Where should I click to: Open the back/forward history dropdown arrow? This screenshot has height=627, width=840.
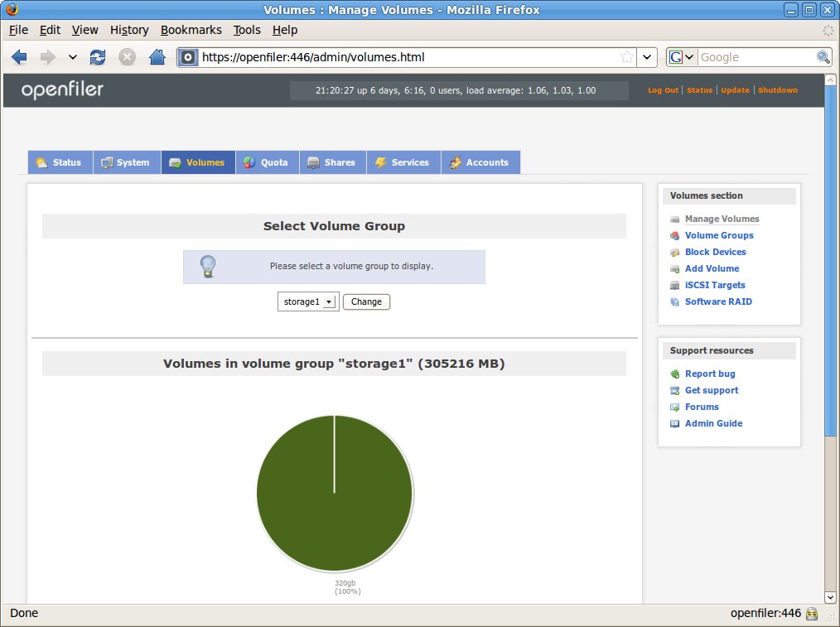click(x=72, y=57)
